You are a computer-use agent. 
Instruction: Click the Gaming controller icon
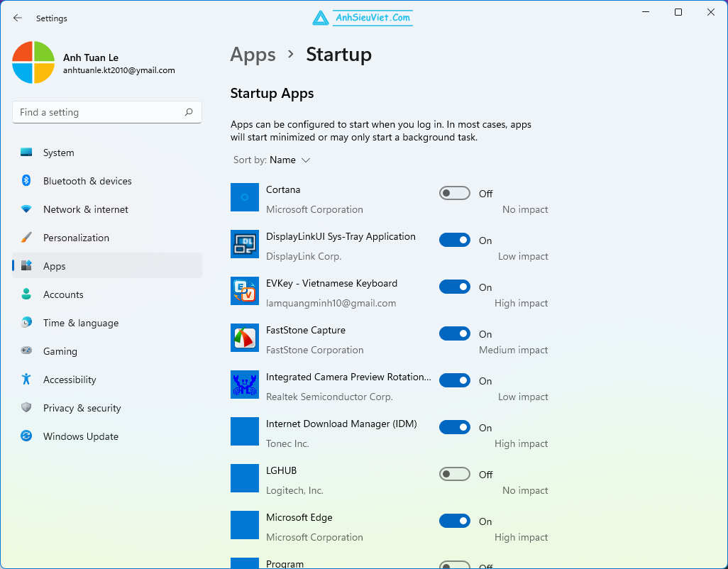click(26, 350)
